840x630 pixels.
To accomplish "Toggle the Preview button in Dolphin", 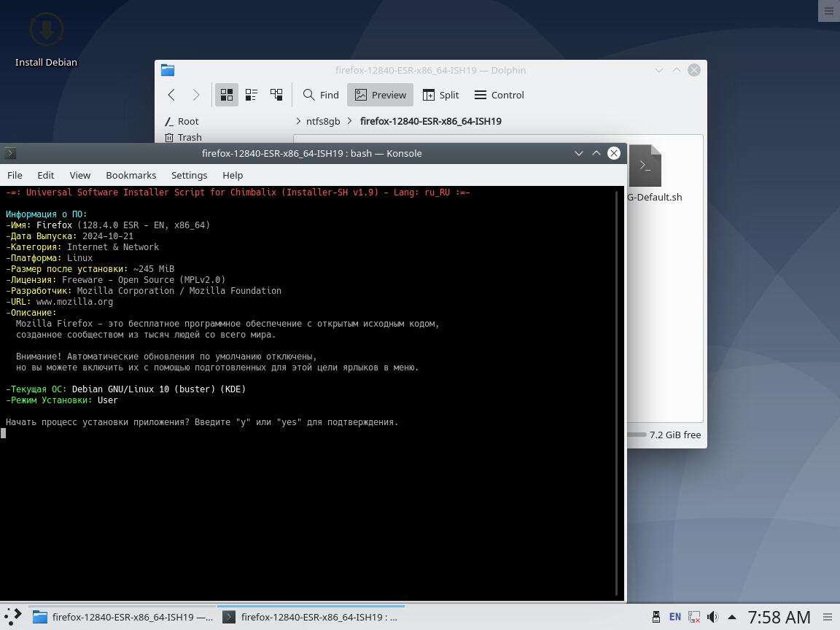I will 380,95.
